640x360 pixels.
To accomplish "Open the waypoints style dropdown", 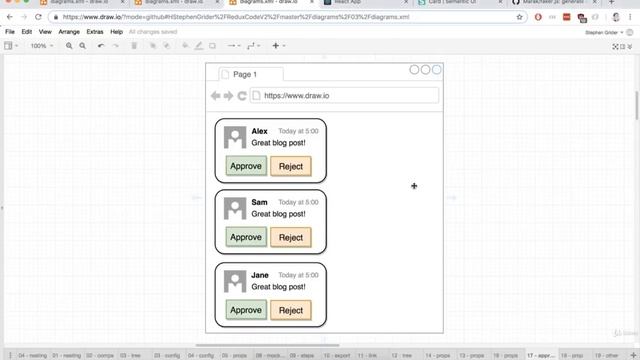I will point(253,46).
